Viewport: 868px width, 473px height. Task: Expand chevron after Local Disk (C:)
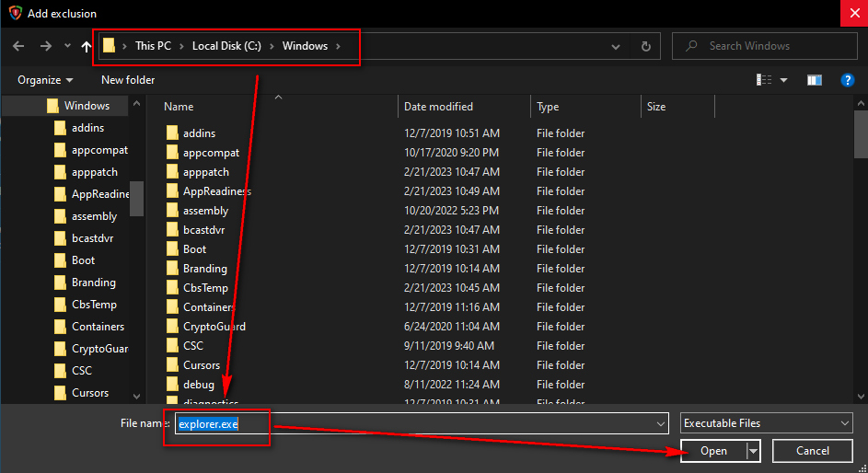tap(272, 46)
